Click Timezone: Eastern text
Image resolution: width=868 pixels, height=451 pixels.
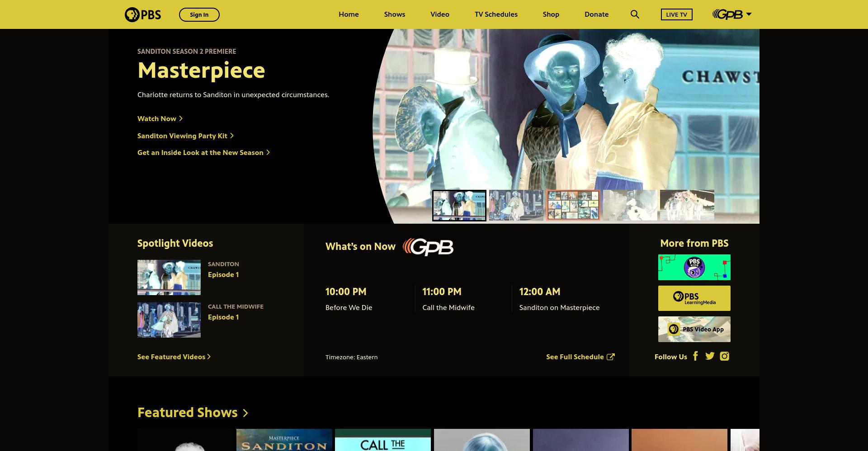(351, 357)
